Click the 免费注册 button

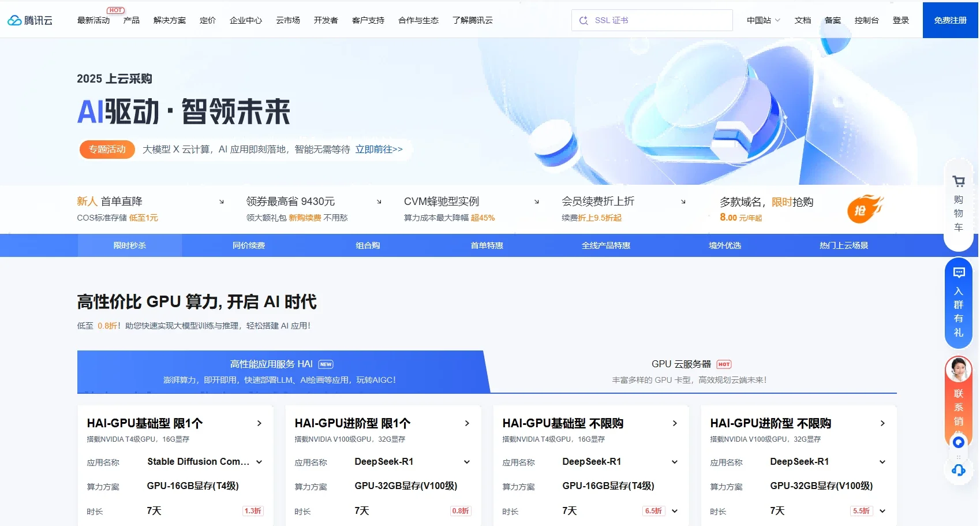950,20
